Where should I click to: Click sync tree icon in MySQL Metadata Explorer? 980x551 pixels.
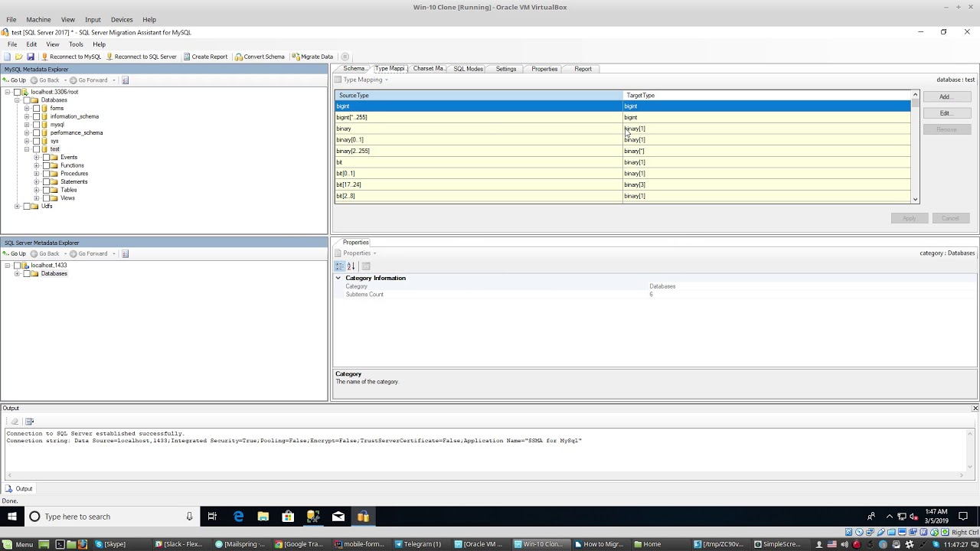point(126,80)
